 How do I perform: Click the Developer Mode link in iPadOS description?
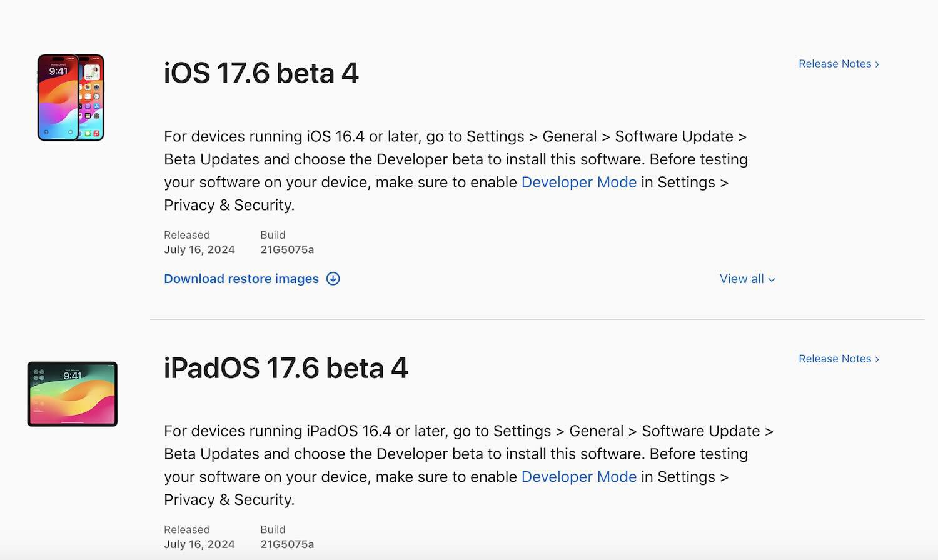pyautogui.click(x=579, y=476)
